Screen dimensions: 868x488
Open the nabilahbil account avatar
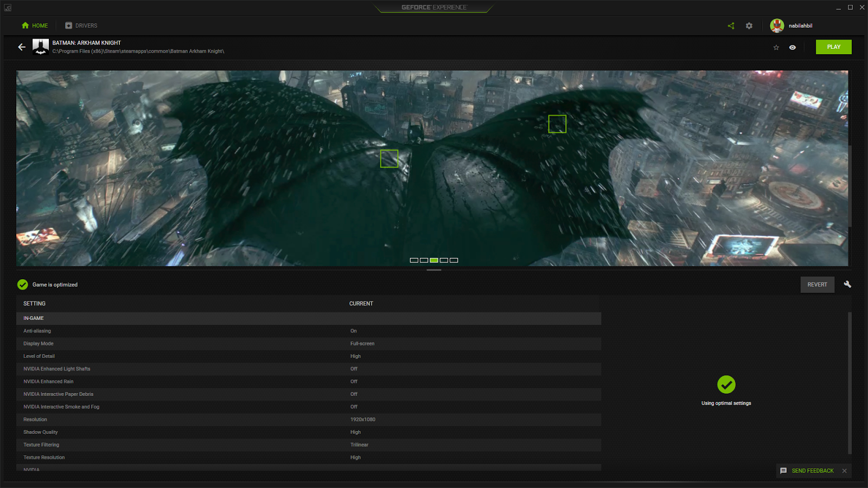click(x=777, y=25)
